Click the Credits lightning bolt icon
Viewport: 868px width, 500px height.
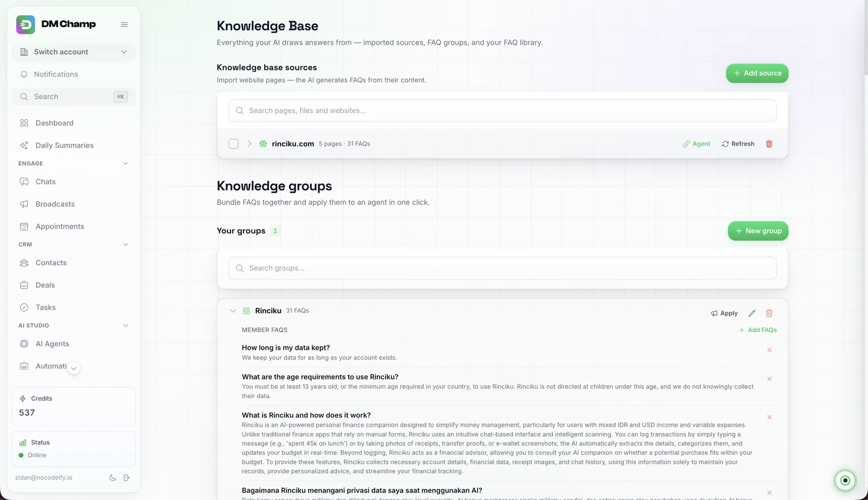23,398
